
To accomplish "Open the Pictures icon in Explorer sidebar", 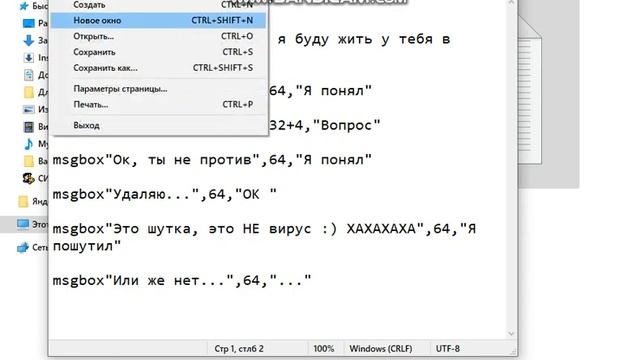I will (29, 109).
